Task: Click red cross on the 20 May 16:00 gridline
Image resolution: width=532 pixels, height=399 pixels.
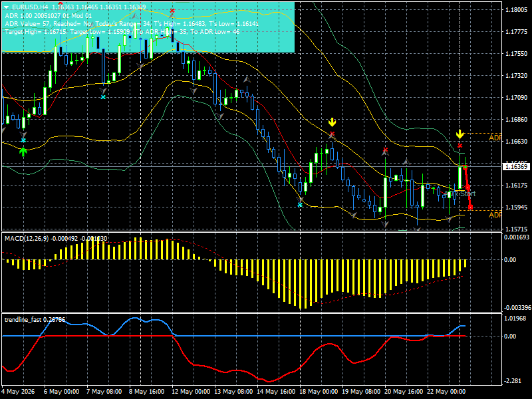Action: pyautogui.click(x=385, y=150)
